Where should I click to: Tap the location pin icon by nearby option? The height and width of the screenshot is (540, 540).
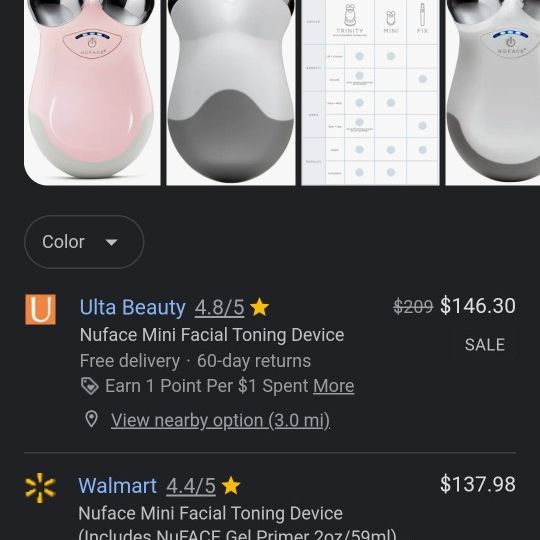point(91,419)
